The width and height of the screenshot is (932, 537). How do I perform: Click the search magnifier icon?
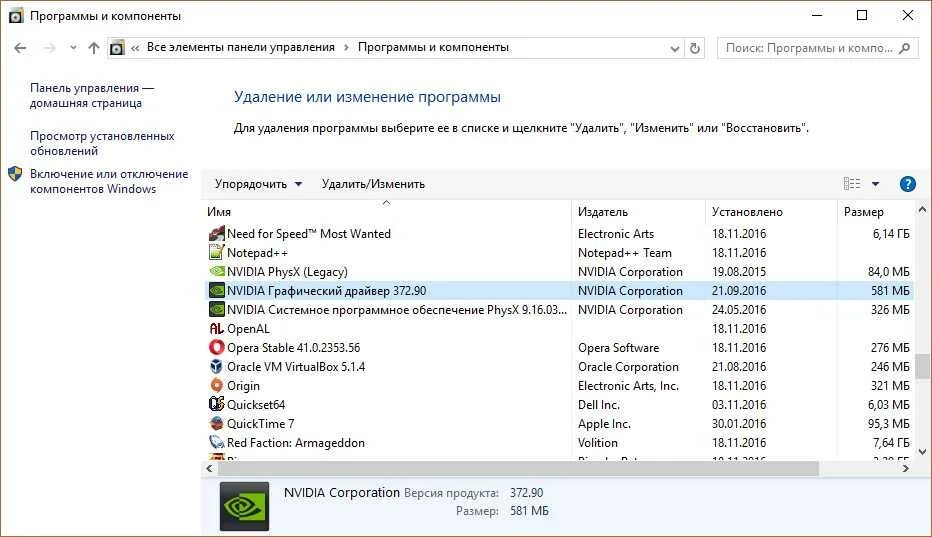pos(904,48)
